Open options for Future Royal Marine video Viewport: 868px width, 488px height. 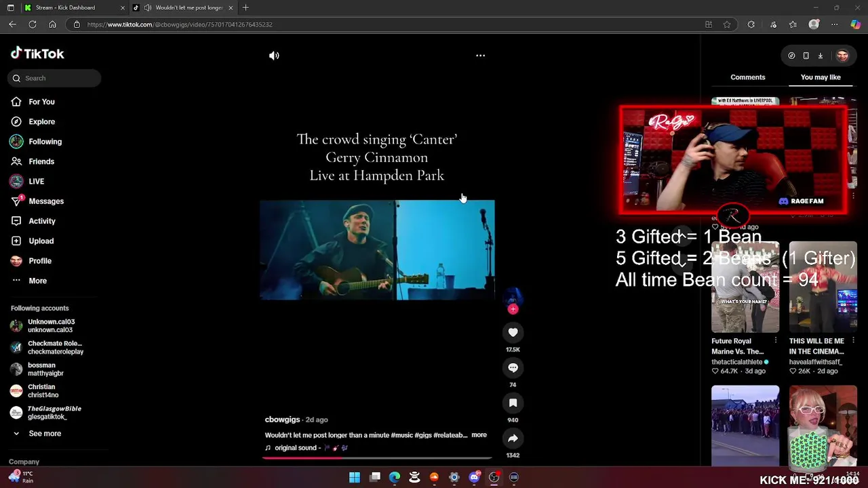tap(776, 341)
